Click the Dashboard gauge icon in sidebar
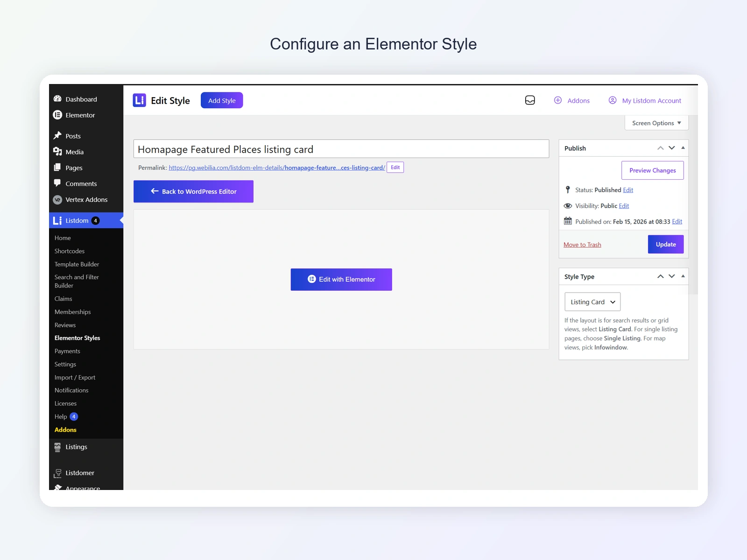This screenshot has width=747, height=560. (x=57, y=99)
